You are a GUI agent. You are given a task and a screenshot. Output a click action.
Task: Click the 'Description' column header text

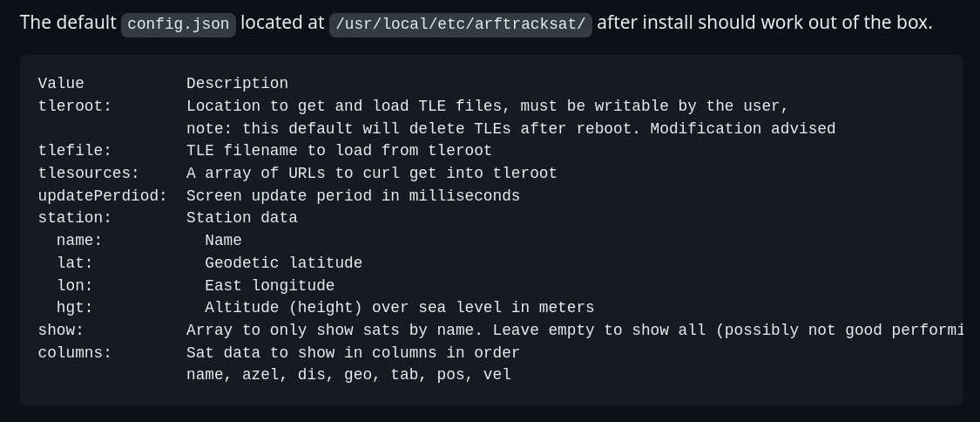[237, 84]
